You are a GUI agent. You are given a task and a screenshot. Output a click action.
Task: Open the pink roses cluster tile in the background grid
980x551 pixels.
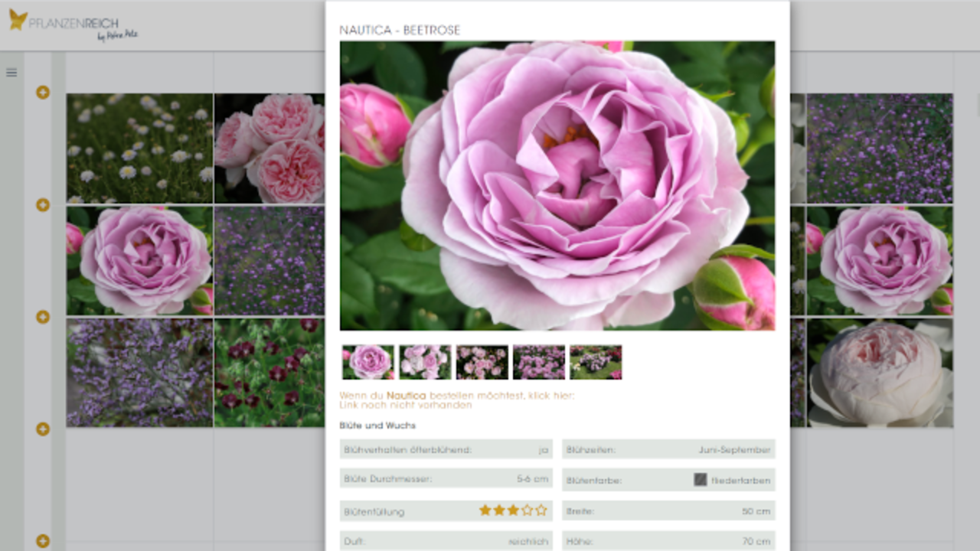click(269, 148)
